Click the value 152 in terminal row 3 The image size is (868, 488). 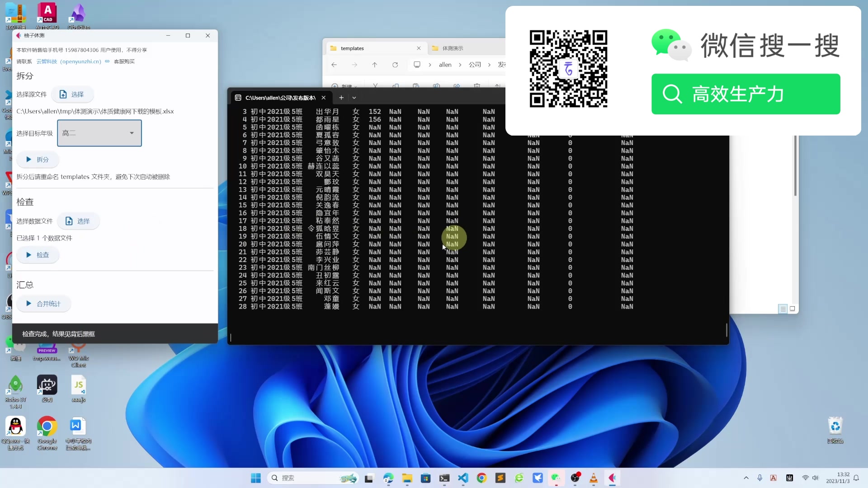pos(375,112)
